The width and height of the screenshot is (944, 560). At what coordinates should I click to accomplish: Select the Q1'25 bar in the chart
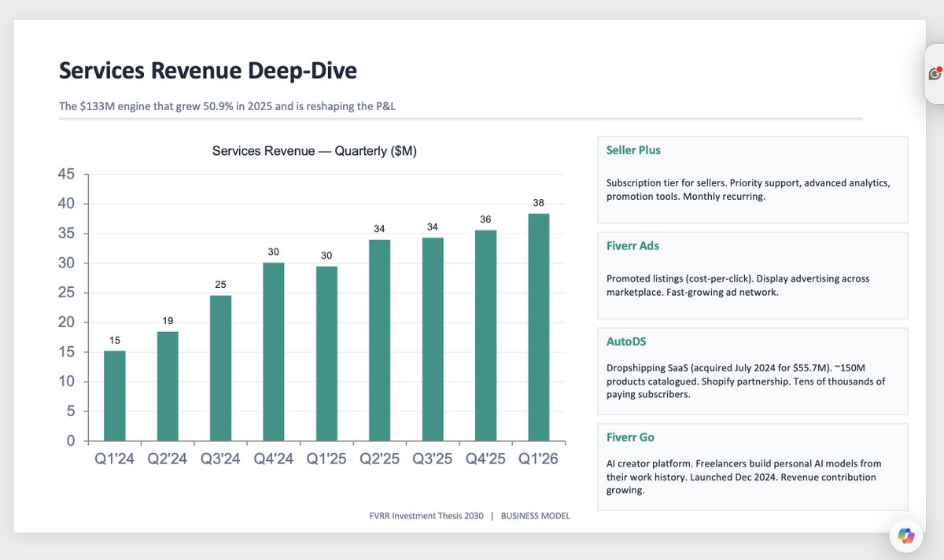click(326, 353)
